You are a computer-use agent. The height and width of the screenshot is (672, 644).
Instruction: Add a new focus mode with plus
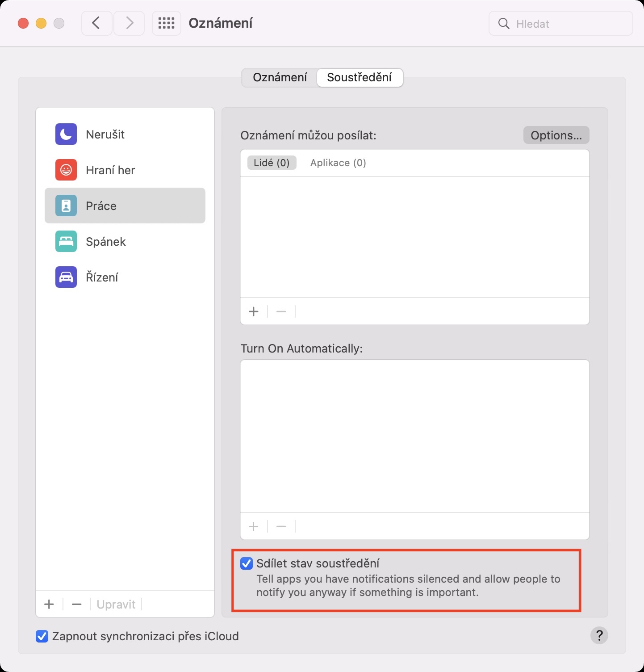pos(49,604)
